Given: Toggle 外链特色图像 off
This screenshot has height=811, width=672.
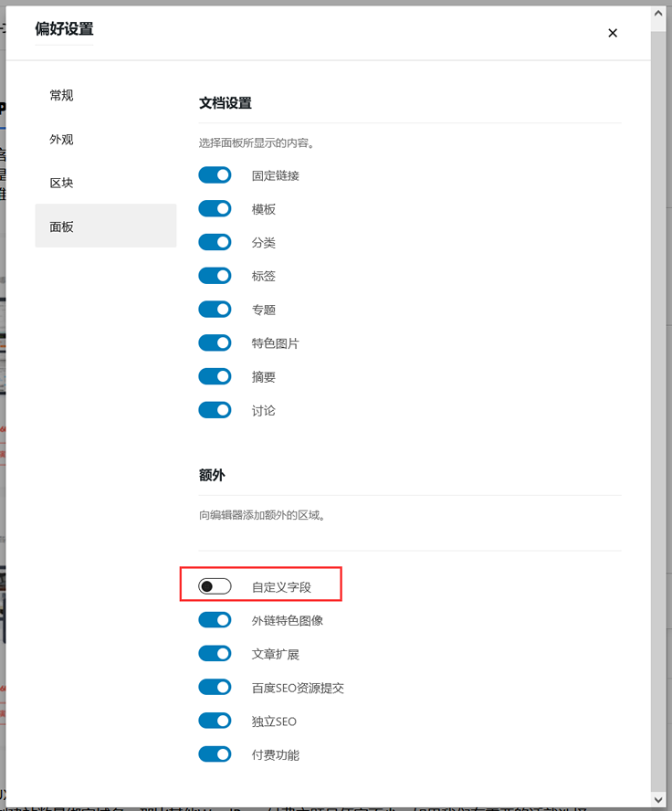Looking at the screenshot, I should (215, 620).
